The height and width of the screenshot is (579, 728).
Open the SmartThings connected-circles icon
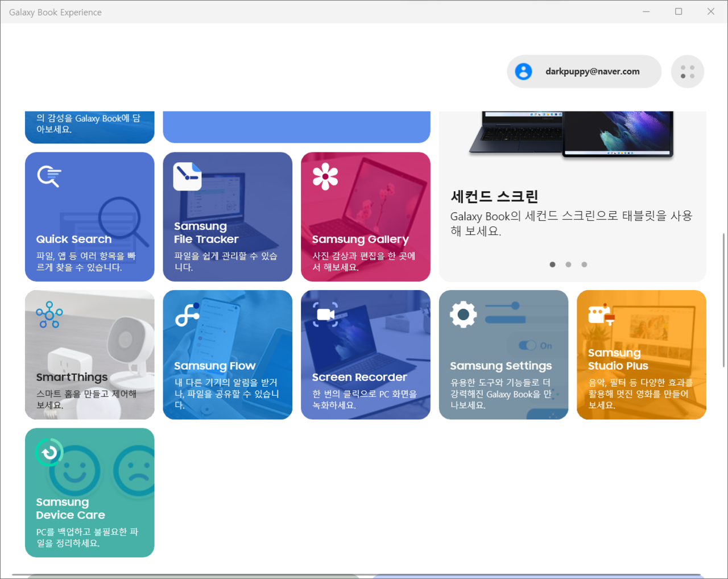49,315
